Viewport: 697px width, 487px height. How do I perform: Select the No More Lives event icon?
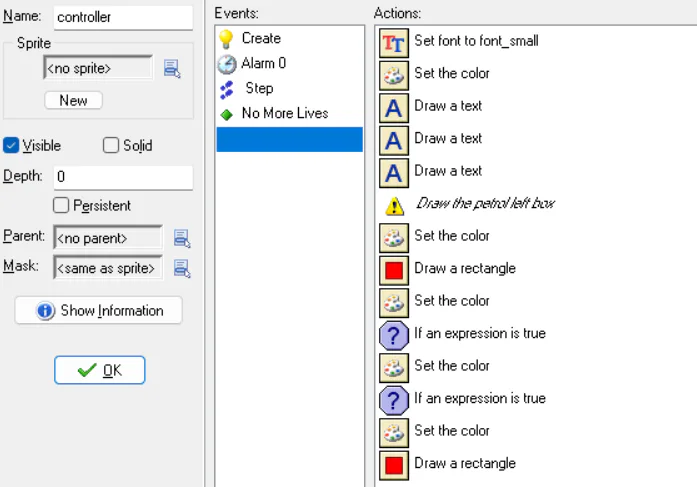[227, 114]
